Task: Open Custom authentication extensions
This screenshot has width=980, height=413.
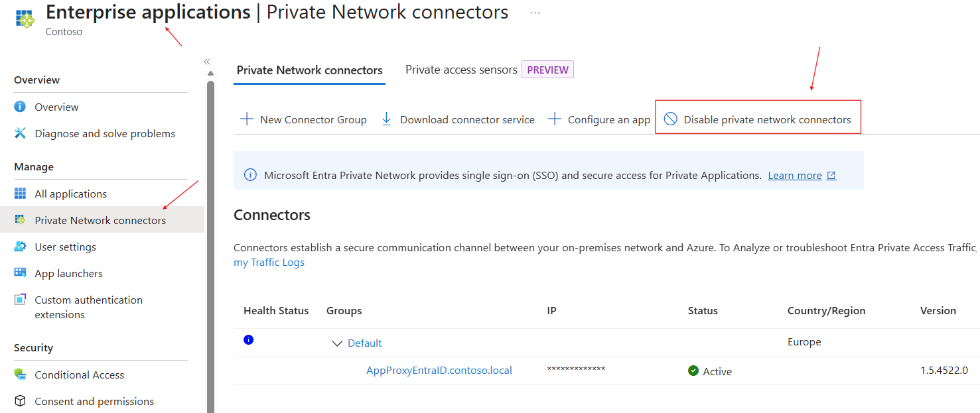Action: point(88,307)
